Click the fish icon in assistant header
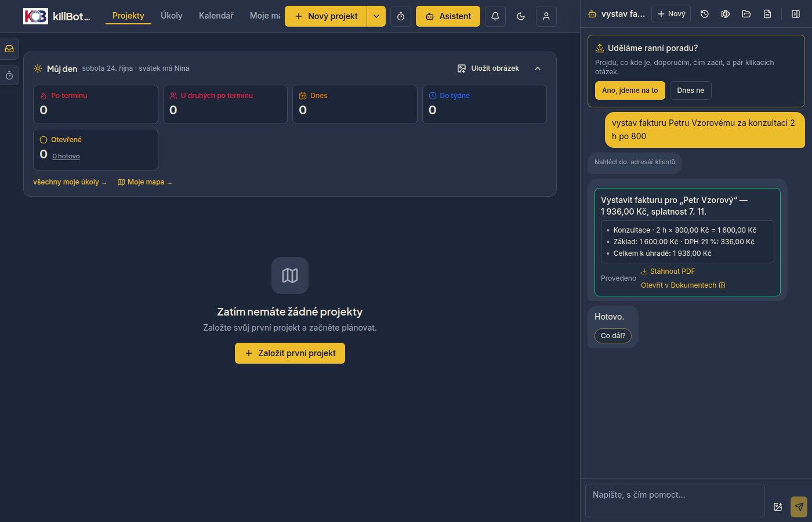This screenshot has height=522, width=812. pyautogui.click(x=726, y=14)
